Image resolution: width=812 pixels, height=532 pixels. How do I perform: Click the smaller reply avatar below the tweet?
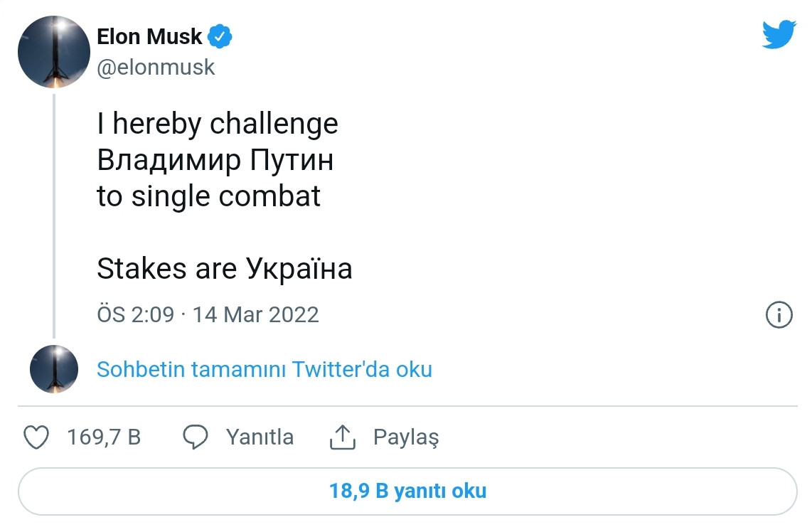click(x=53, y=369)
